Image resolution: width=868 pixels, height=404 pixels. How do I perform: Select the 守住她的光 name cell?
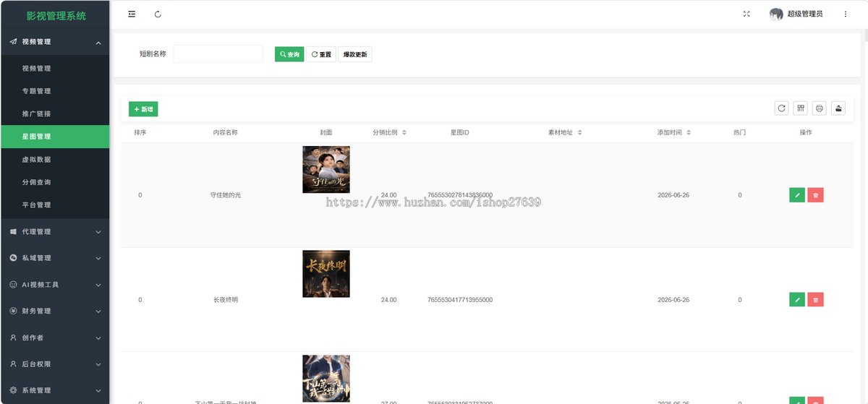pyautogui.click(x=226, y=195)
